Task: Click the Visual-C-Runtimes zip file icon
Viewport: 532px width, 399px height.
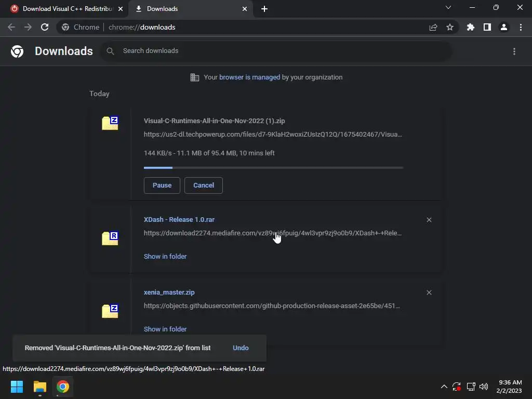Action: click(110, 123)
